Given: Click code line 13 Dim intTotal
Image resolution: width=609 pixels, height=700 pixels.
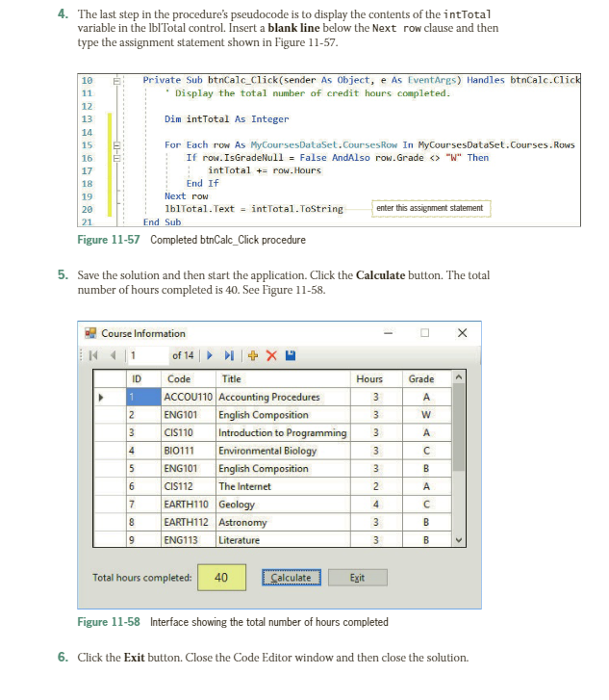Looking at the screenshot, I should [227, 119].
